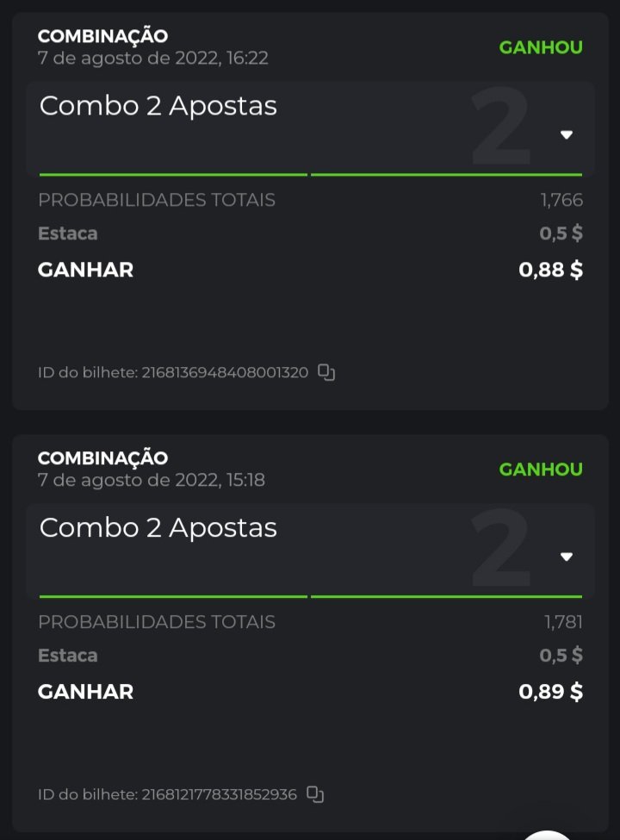Tap the white floating button at bottom right

pos(549,834)
